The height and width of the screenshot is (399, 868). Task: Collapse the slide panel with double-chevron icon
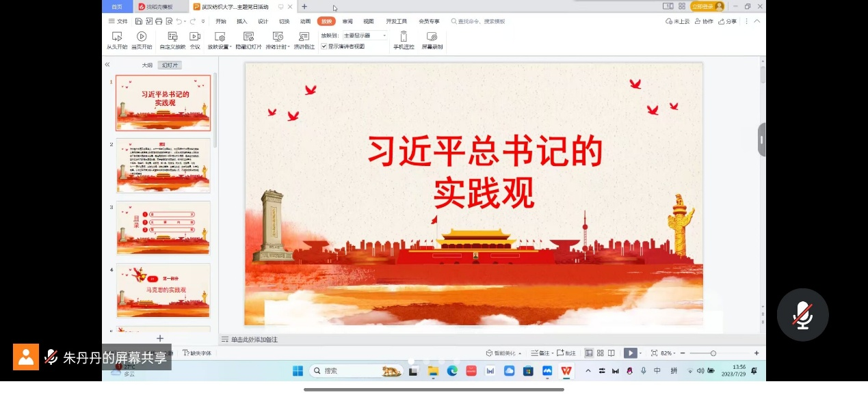pos(107,64)
